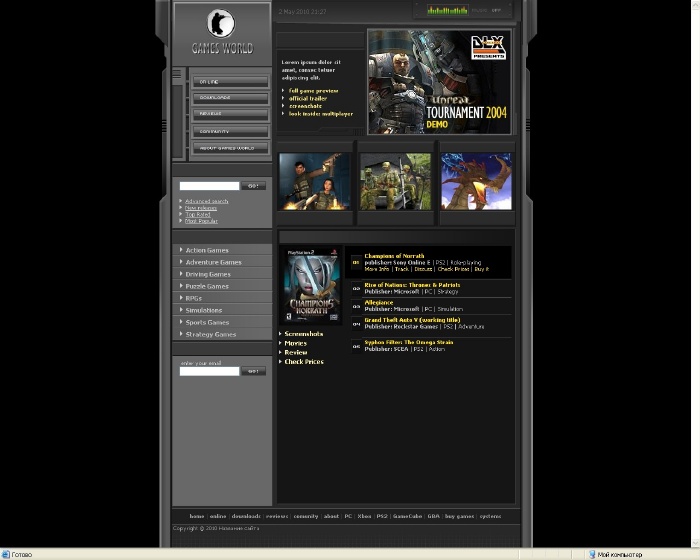Open Rise of Nations: Thrones & Patriots

click(412, 285)
